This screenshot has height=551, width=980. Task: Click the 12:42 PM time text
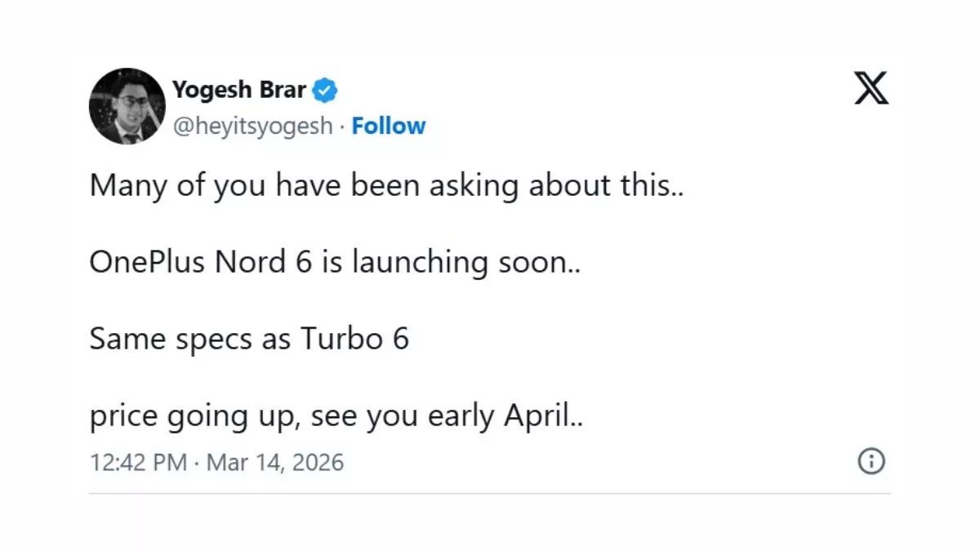[x=137, y=463]
